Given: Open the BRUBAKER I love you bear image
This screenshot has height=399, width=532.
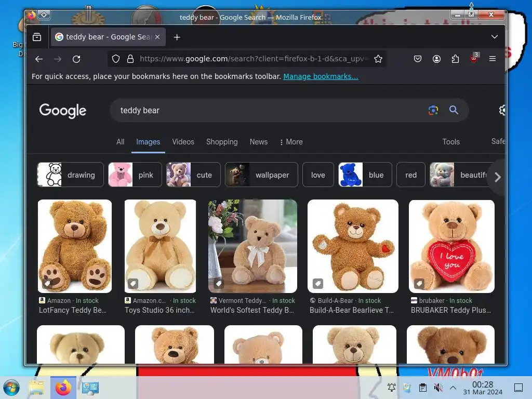Looking at the screenshot, I should pyautogui.click(x=451, y=246).
